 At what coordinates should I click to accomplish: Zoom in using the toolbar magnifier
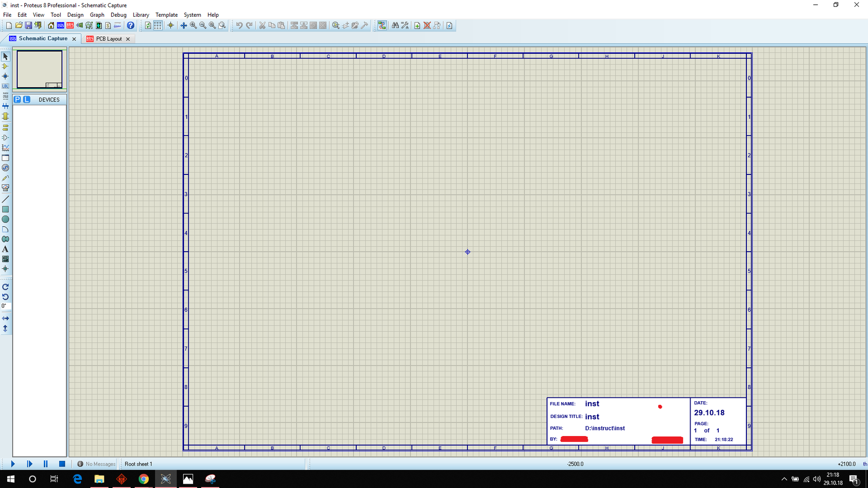coord(193,25)
